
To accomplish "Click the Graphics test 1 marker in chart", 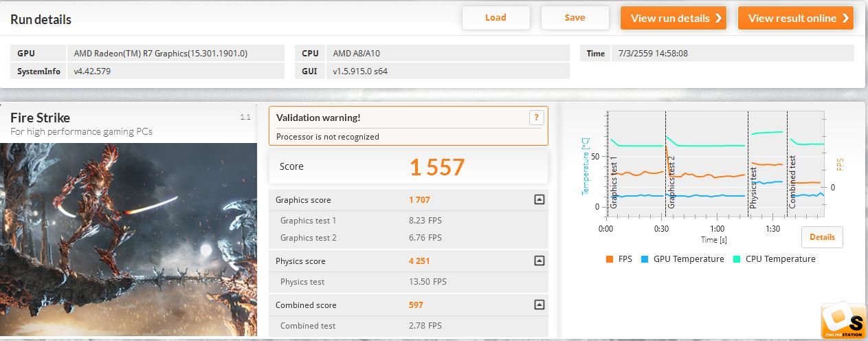I will tap(614, 182).
